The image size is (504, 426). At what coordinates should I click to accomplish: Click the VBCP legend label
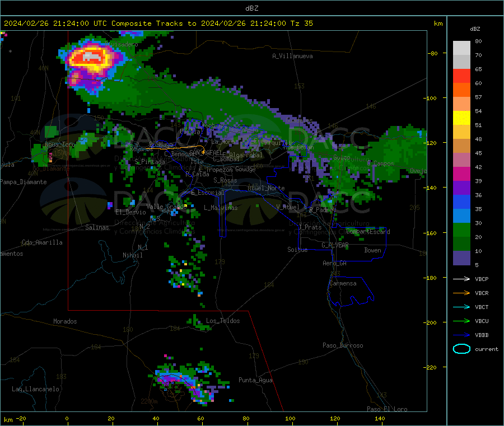482,279
